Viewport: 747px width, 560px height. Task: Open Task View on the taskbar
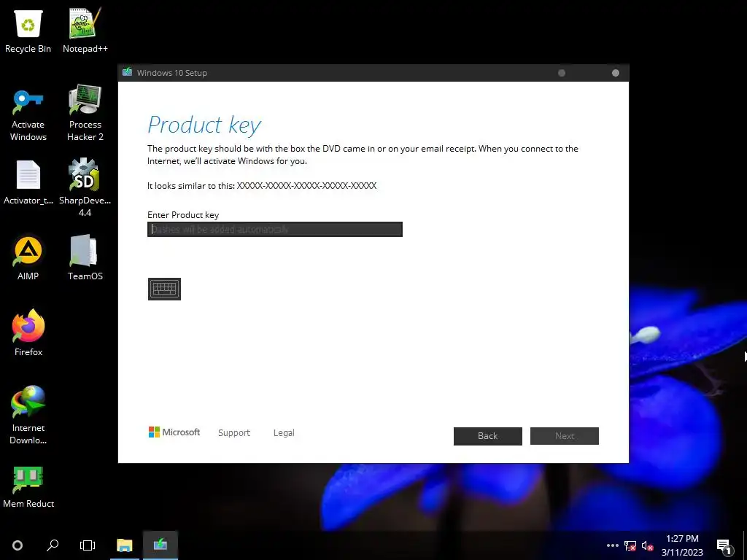(x=88, y=545)
